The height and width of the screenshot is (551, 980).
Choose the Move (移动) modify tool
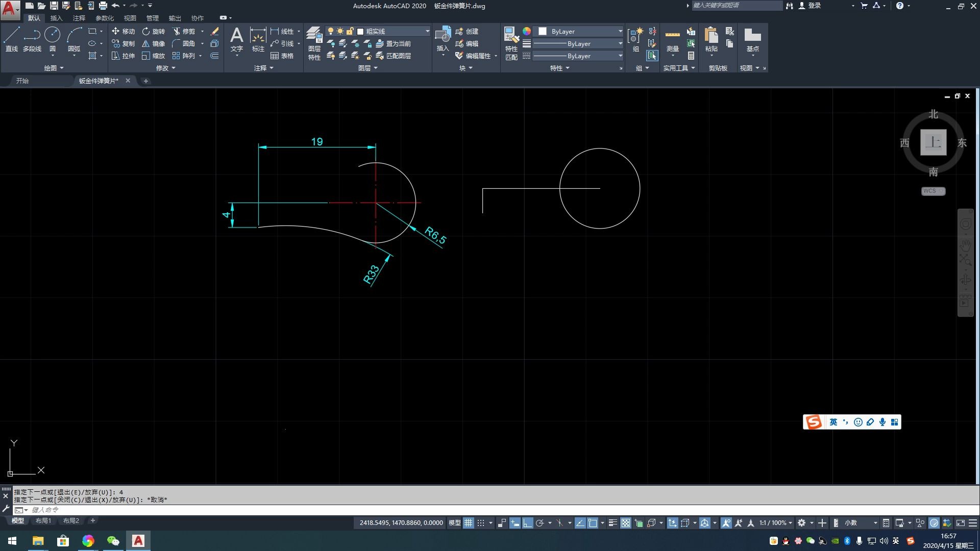click(123, 31)
